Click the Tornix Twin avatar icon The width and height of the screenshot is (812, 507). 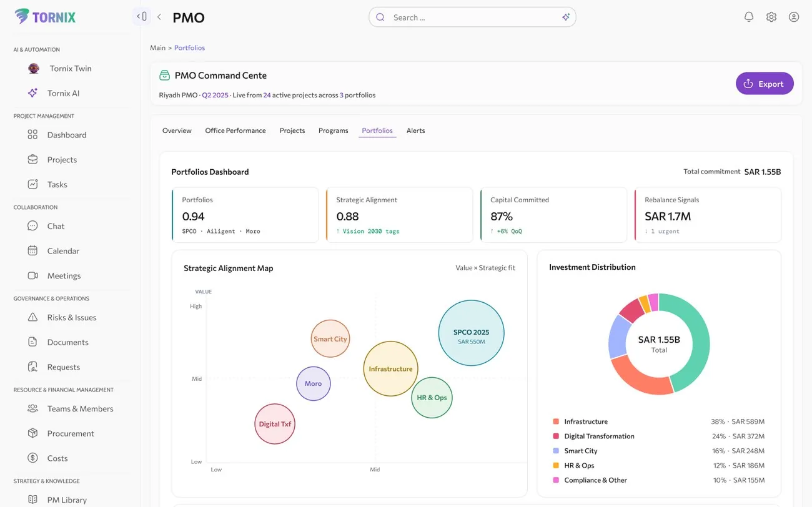tap(34, 69)
